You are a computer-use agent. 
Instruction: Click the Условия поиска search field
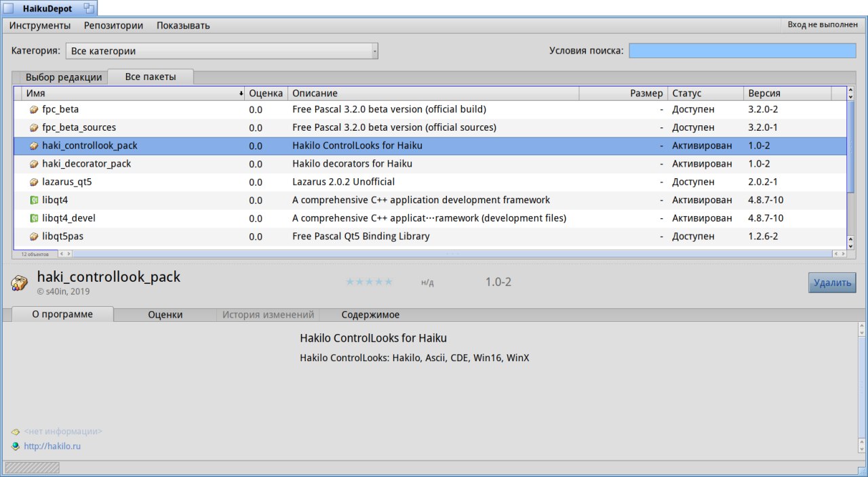coord(743,51)
